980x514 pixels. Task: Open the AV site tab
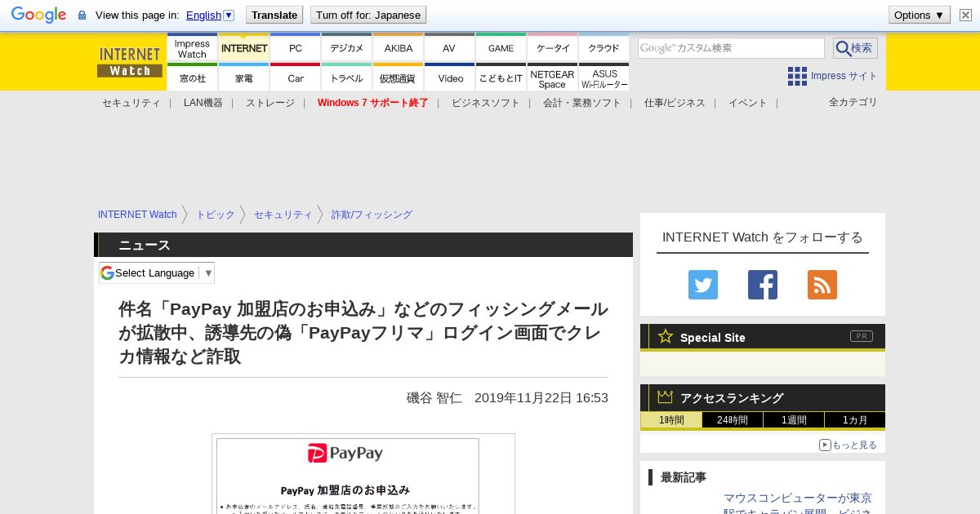450,49
